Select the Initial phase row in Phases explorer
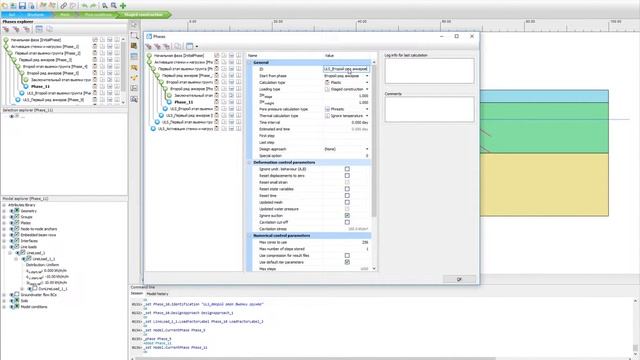The height and width of the screenshot is (360, 640). click(36, 40)
